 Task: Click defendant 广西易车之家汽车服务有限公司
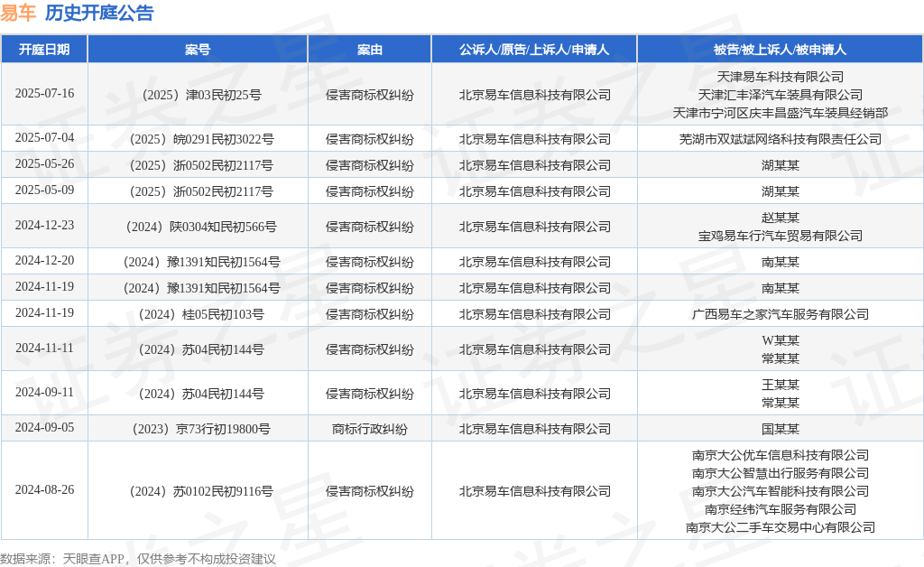point(781,314)
